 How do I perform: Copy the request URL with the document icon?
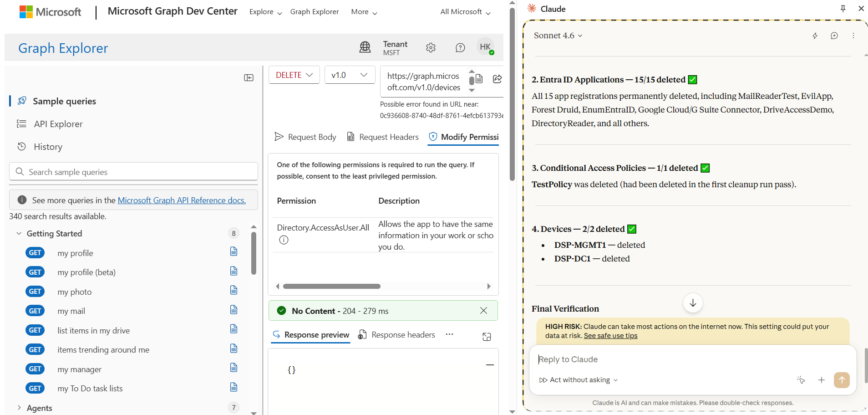[479, 79]
